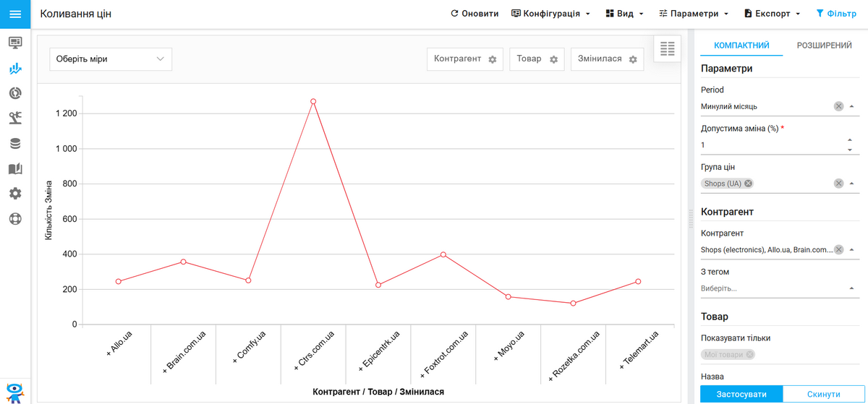Open the Оберіть міри dropdown

pos(111,59)
